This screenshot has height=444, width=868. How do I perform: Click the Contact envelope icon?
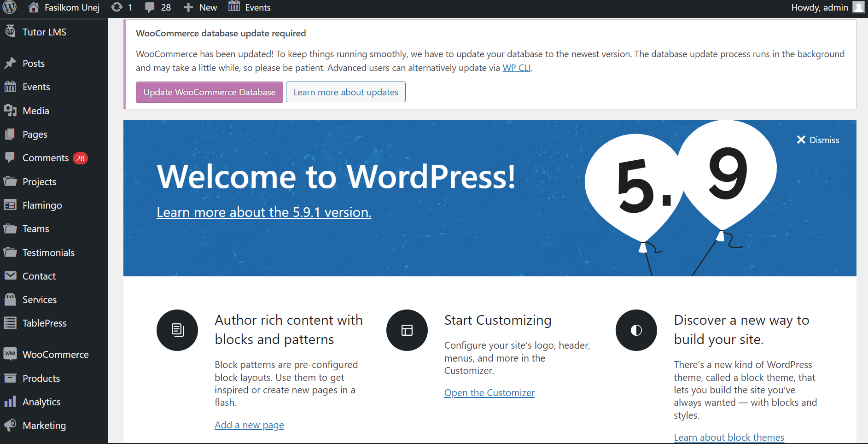[x=10, y=275]
